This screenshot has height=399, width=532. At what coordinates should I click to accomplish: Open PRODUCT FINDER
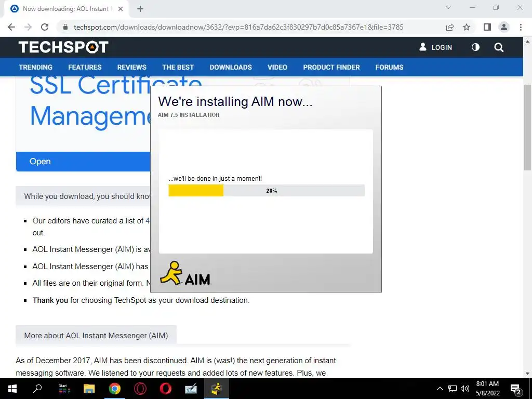[x=331, y=67]
